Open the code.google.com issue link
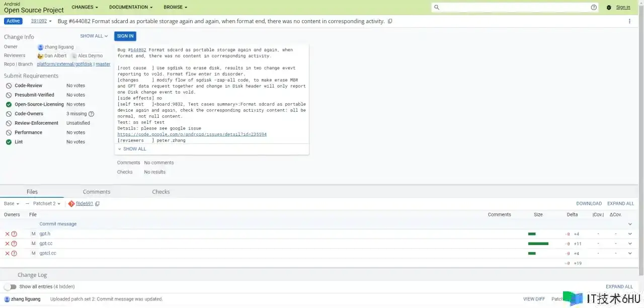The height and width of the screenshot is (308, 644). [x=192, y=134]
